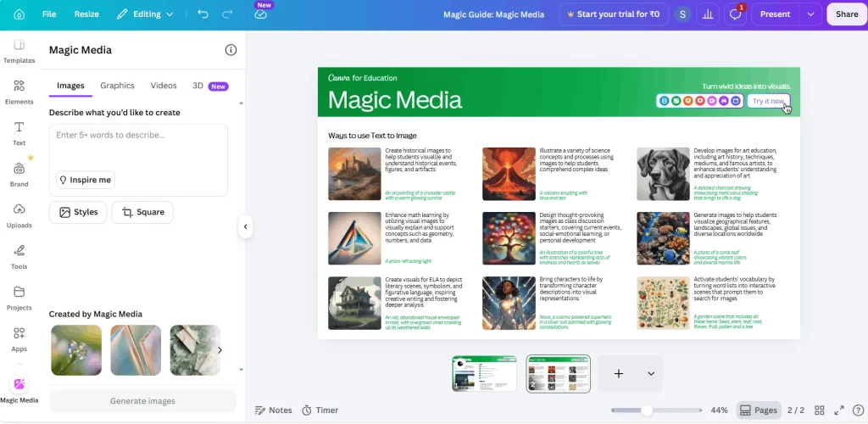Image resolution: width=868 pixels, height=424 pixels.
Task: Open Magic Media info icon
Action: pyautogui.click(x=231, y=50)
